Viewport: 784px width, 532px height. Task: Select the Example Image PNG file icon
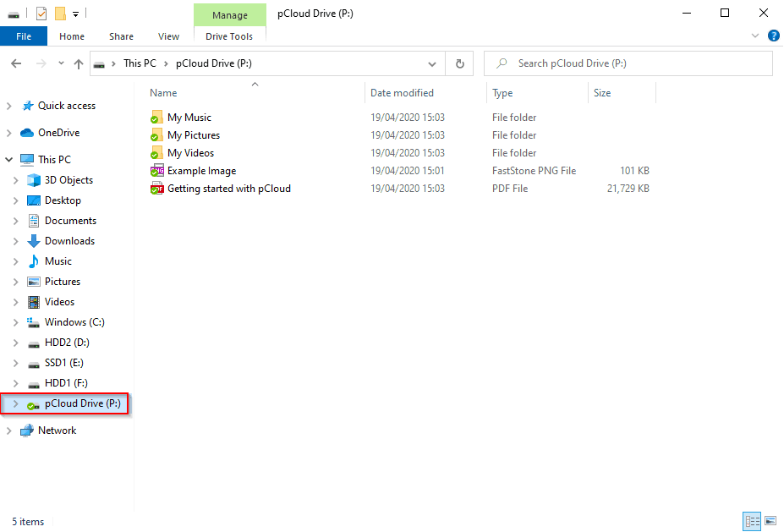[x=156, y=171]
